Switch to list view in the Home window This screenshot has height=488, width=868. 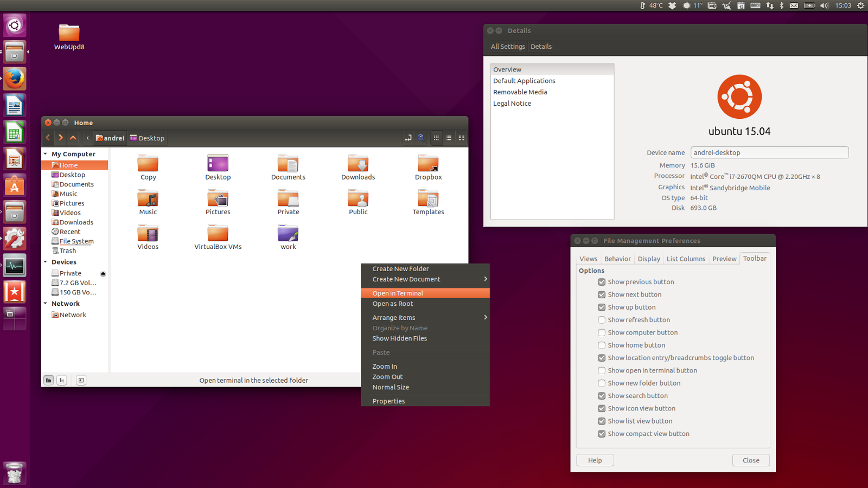point(449,138)
